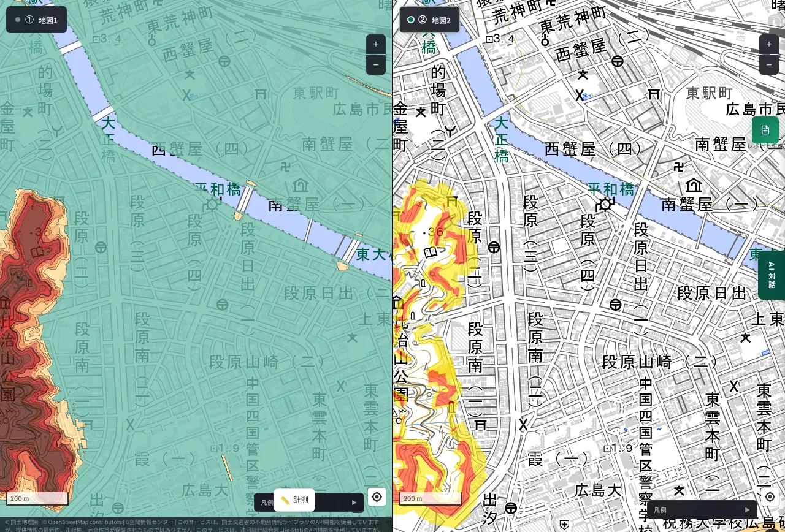785x532 pixels.
Task: Zoom in on the left map (地図1)
Action: 376,44
